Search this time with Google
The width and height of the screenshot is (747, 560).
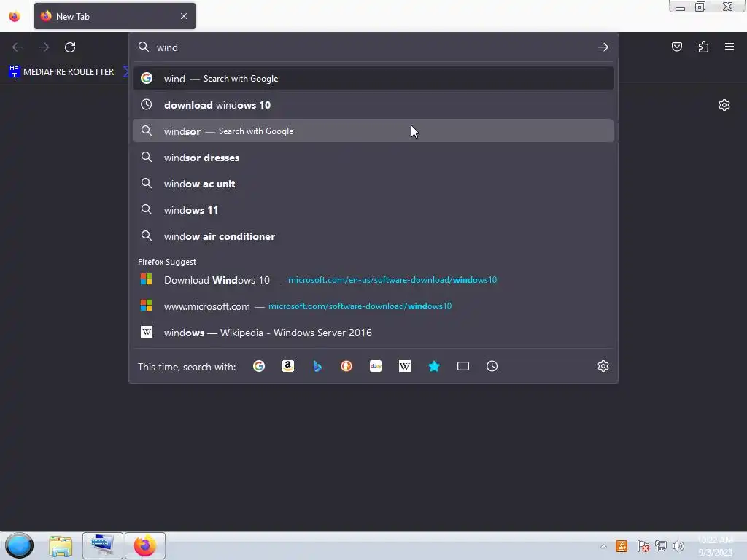[259, 366]
